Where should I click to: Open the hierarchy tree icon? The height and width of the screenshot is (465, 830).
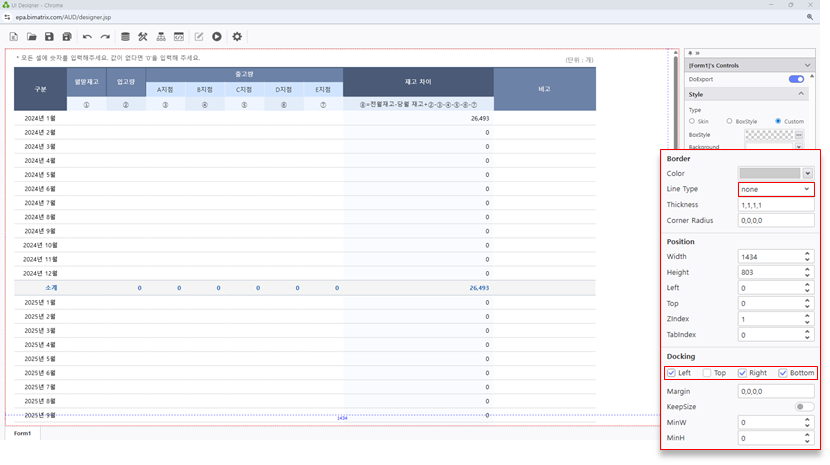(x=161, y=37)
